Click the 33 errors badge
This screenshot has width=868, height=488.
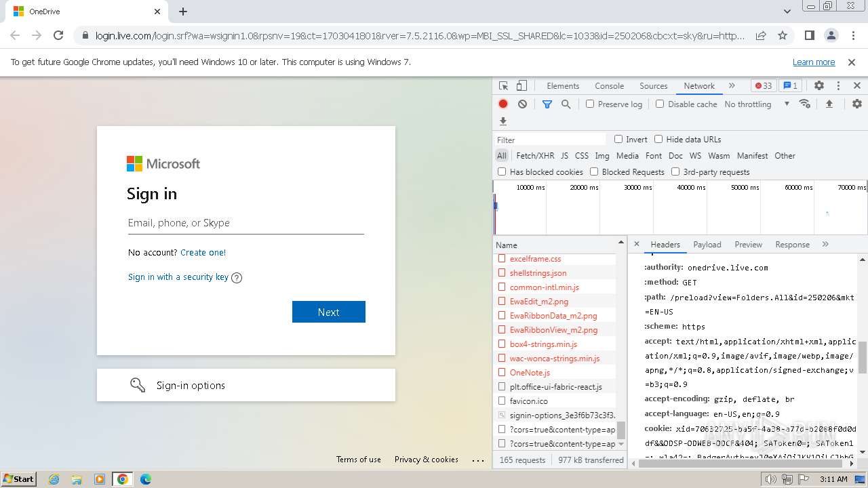tap(764, 86)
